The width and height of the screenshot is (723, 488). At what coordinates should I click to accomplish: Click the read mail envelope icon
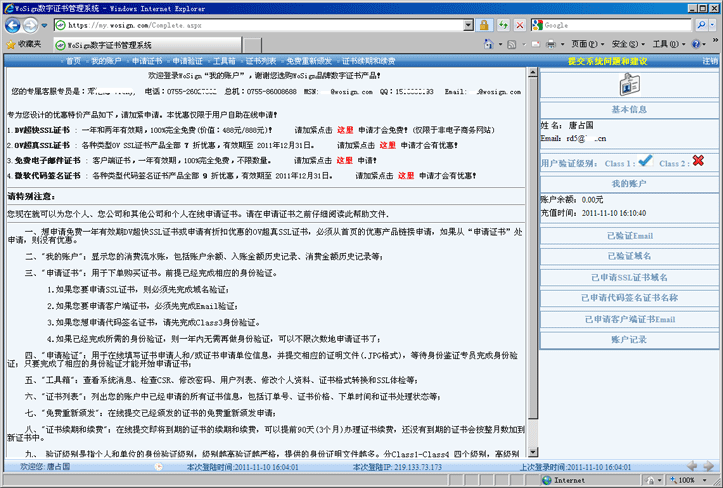(536, 44)
